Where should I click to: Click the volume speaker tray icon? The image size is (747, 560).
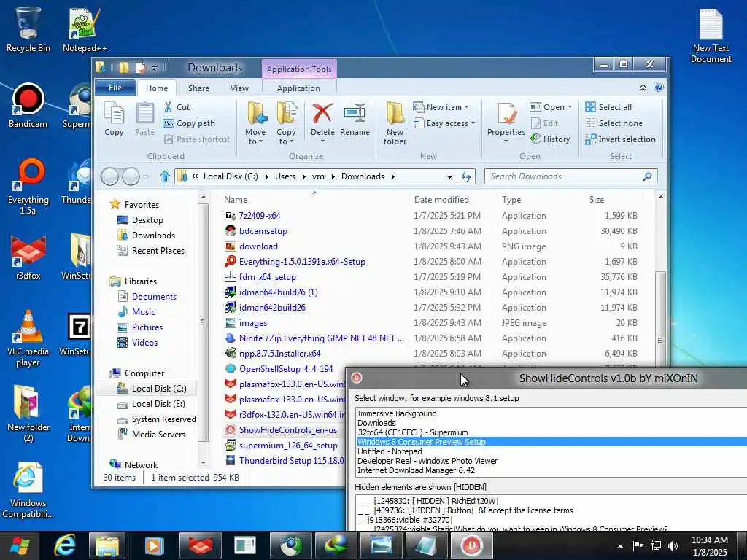pyautogui.click(x=673, y=545)
